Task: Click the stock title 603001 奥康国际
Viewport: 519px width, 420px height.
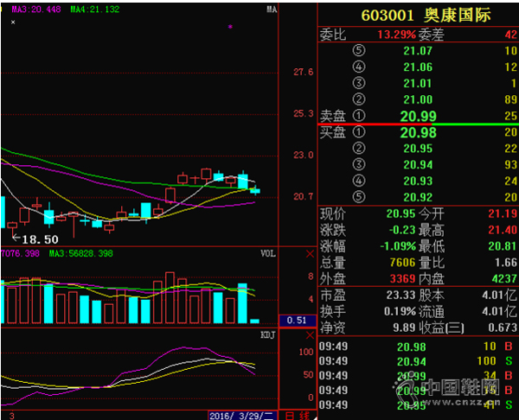Action: pos(418,16)
